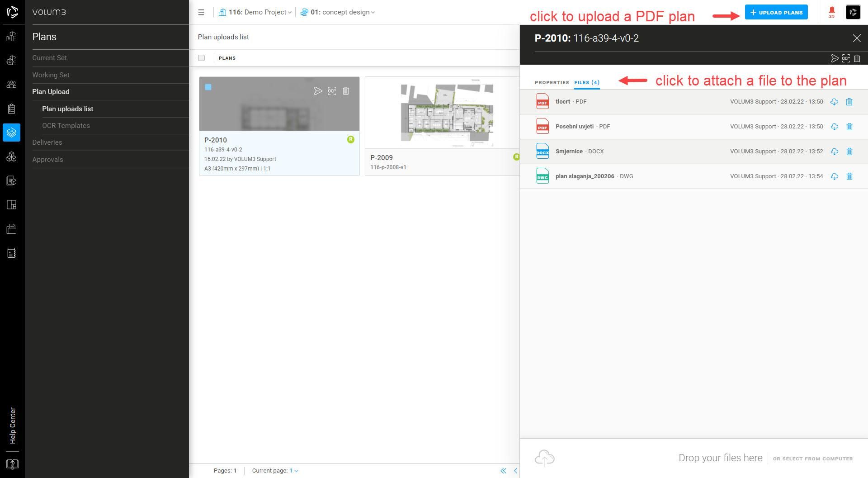This screenshot has width=868, height=478.
Task: Open the plan slaganja_200206 DWG row
Action: [x=694, y=176]
